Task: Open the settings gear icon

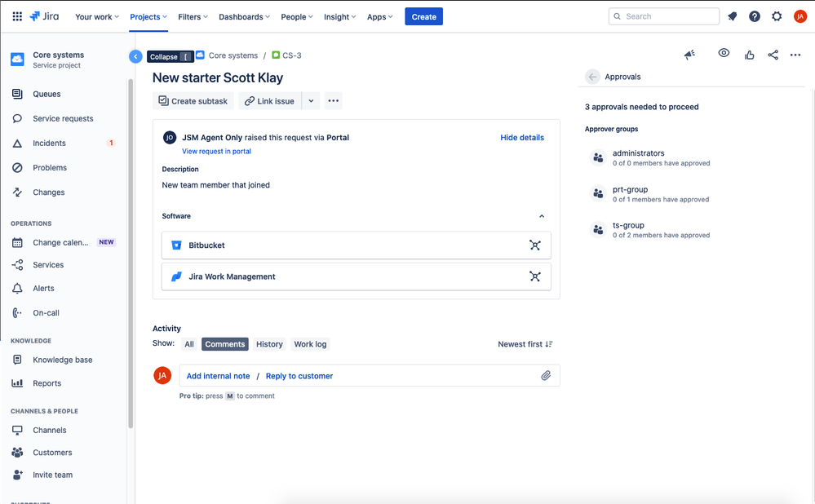Action: [x=777, y=16]
